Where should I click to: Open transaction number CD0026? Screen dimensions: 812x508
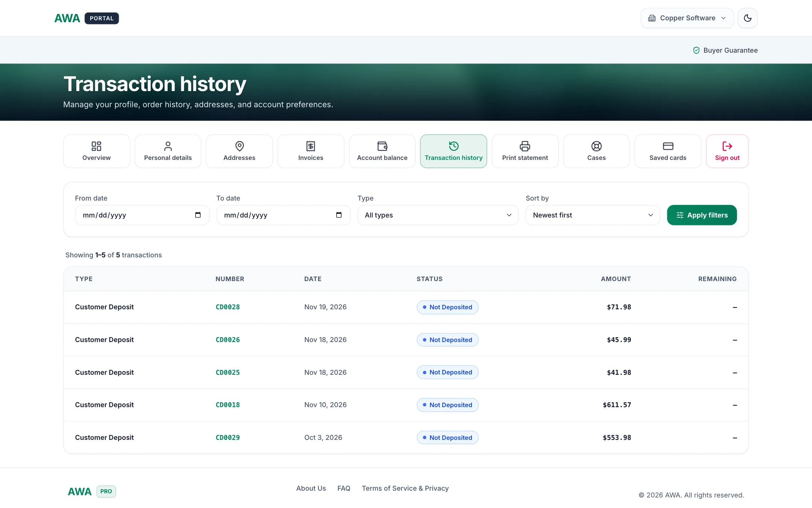click(228, 340)
